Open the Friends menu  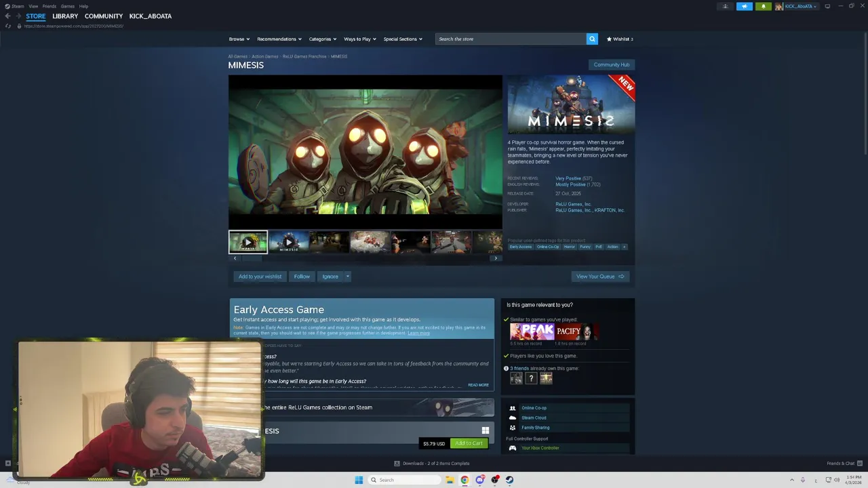[50, 6]
